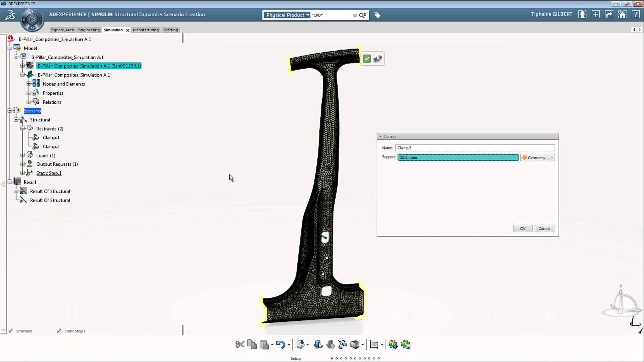The width and height of the screenshot is (644, 362).
Task: Click the Undo arrow icon
Action: [280, 344]
